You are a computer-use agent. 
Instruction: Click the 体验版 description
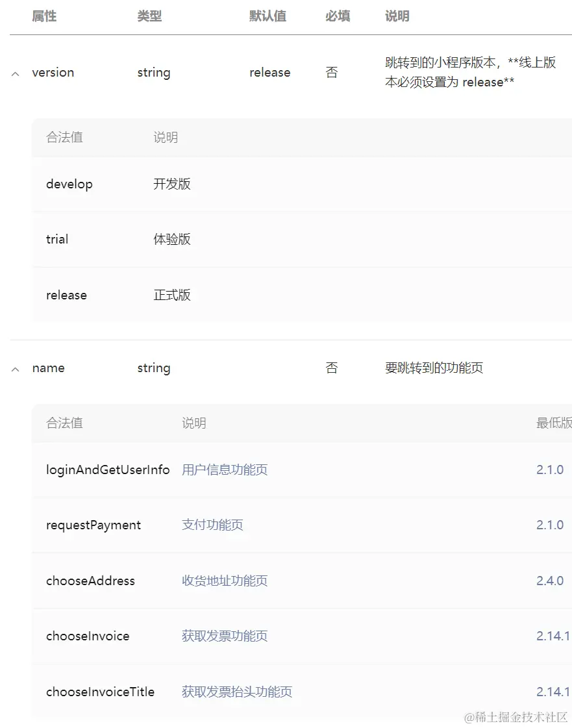pos(172,239)
